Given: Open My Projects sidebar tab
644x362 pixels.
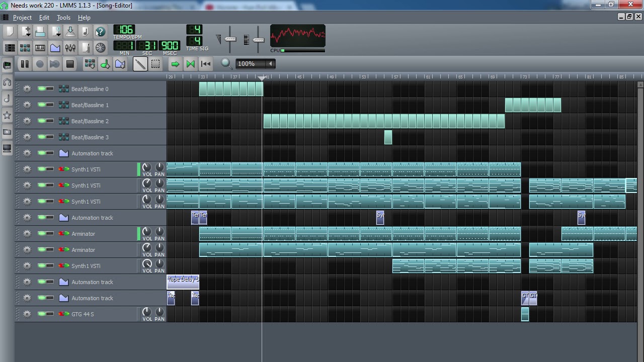Looking at the screenshot, I should point(7,82).
